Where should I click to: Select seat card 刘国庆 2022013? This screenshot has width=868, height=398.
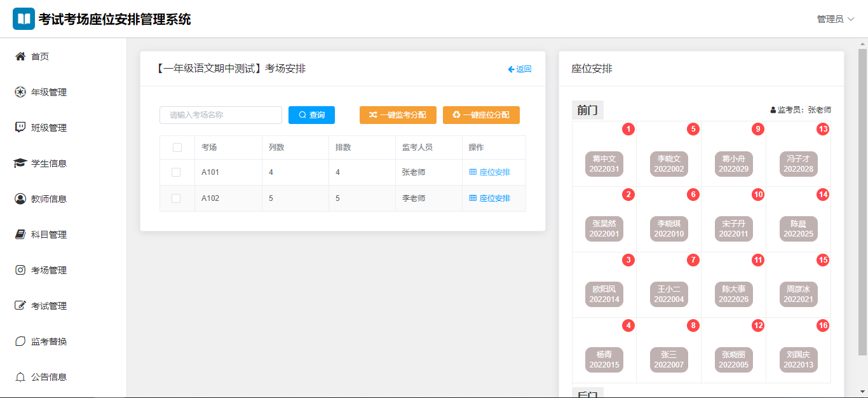[x=799, y=360]
